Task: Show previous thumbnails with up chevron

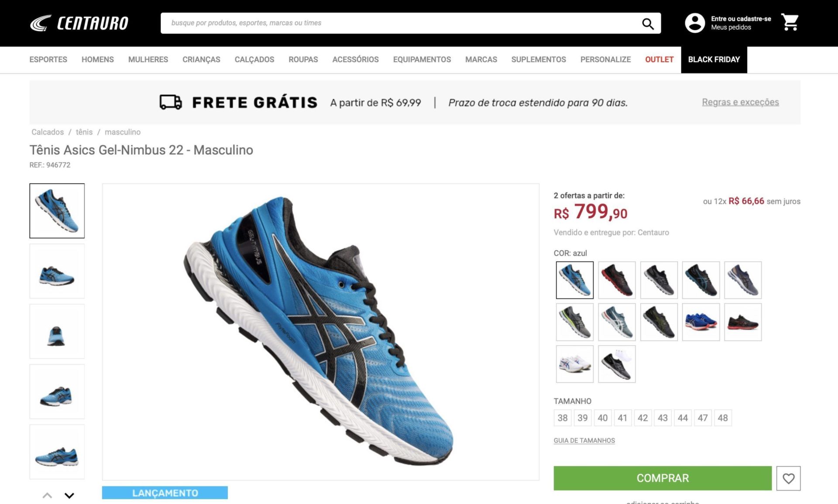Action: (47, 495)
